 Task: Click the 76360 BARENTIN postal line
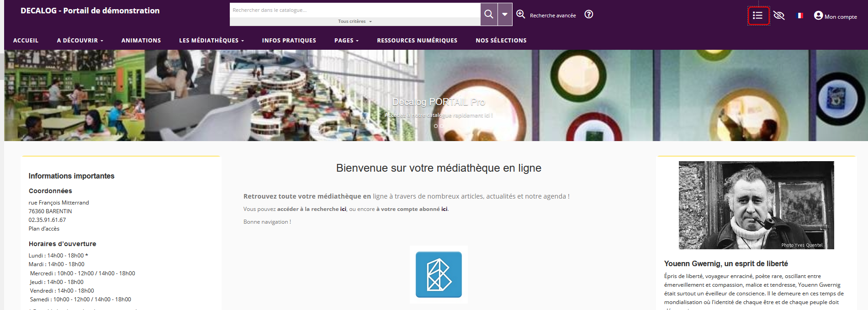50,211
